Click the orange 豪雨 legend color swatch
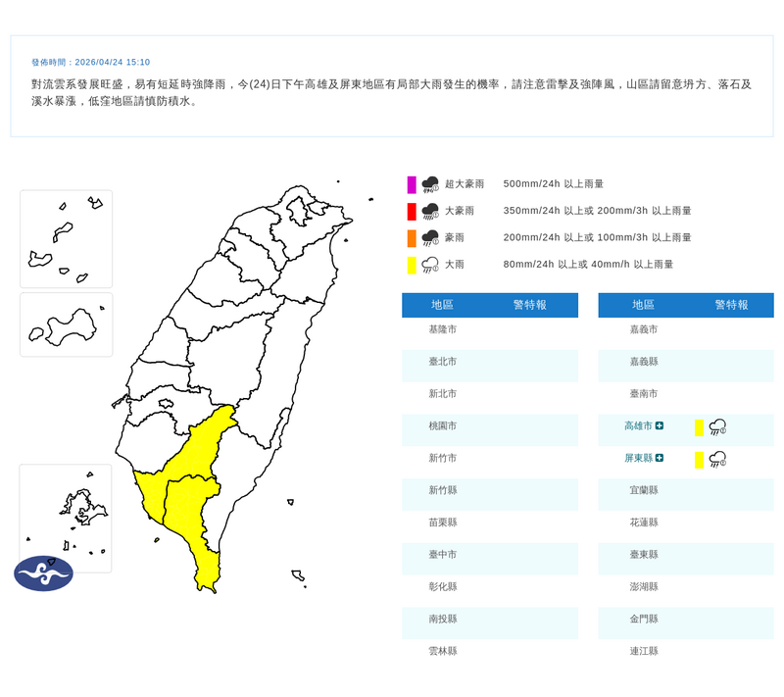This screenshot has height=697, width=784. [x=413, y=237]
